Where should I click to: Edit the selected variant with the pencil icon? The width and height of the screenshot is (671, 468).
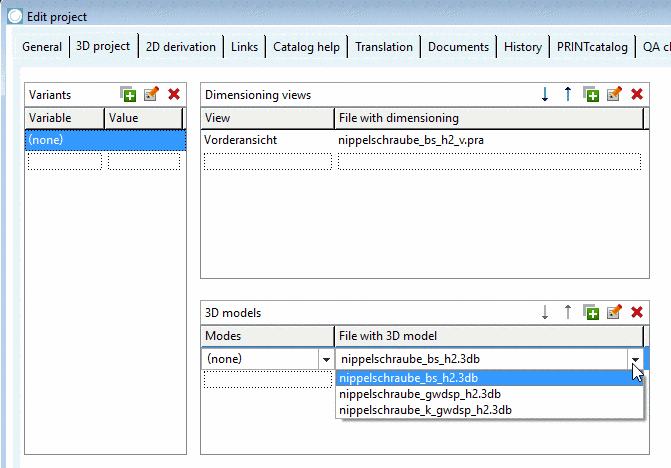click(151, 94)
